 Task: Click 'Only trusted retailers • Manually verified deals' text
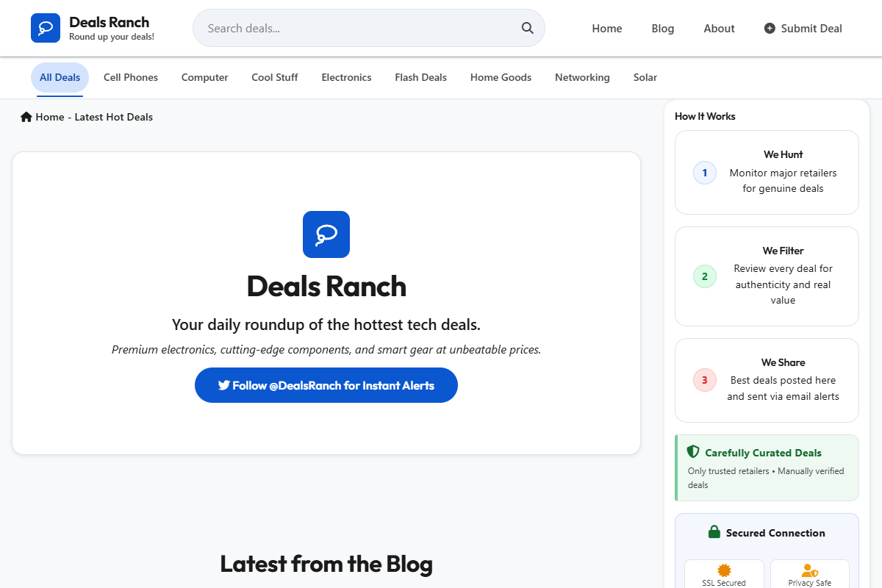766,478
